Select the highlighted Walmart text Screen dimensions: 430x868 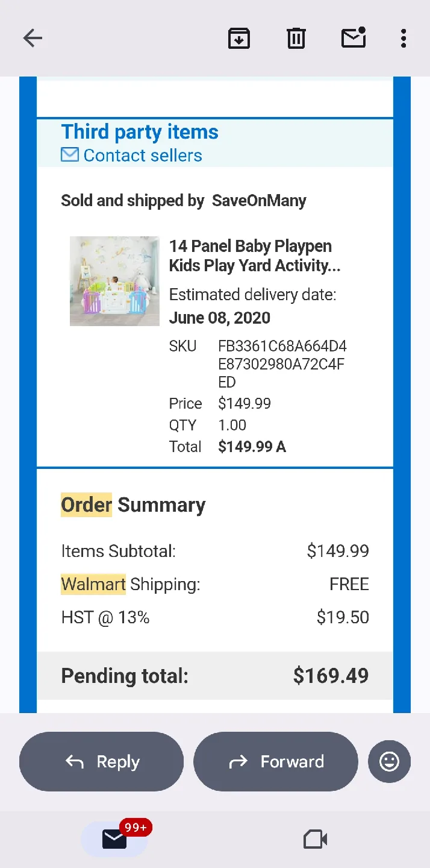tap(93, 583)
